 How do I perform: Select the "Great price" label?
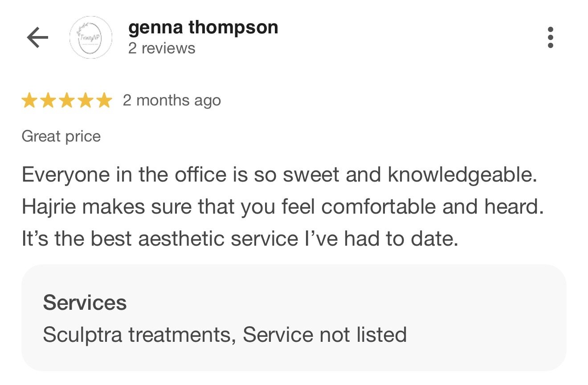pyautogui.click(x=61, y=136)
